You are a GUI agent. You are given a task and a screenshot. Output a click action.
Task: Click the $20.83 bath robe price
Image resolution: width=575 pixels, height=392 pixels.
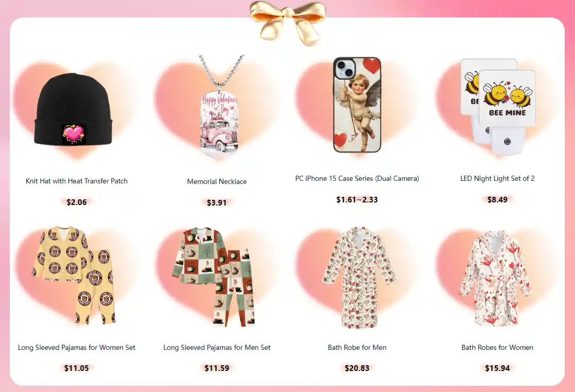click(357, 368)
